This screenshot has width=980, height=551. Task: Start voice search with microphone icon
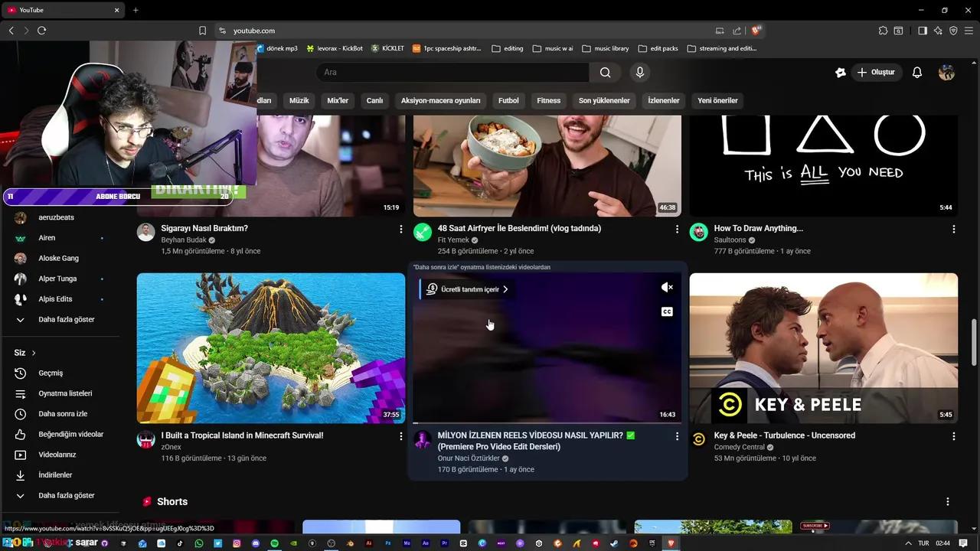(640, 72)
